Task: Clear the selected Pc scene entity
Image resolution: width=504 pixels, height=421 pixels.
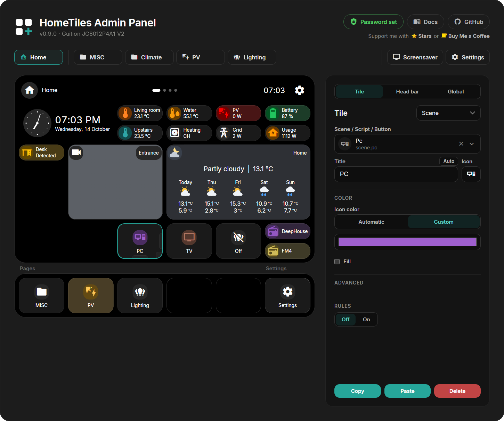Action: coord(461,144)
